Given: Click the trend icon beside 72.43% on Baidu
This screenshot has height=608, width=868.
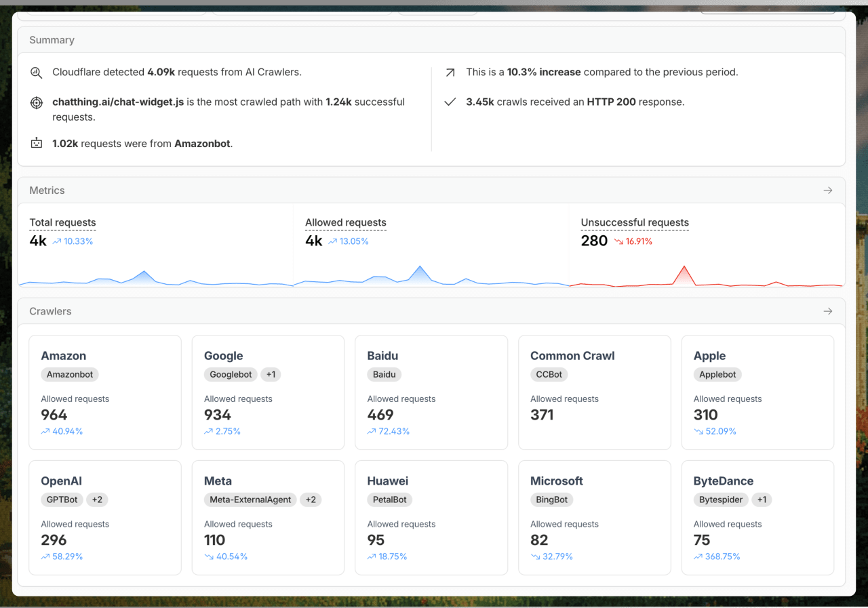Looking at the screenshot, I should tap(372, 431).
